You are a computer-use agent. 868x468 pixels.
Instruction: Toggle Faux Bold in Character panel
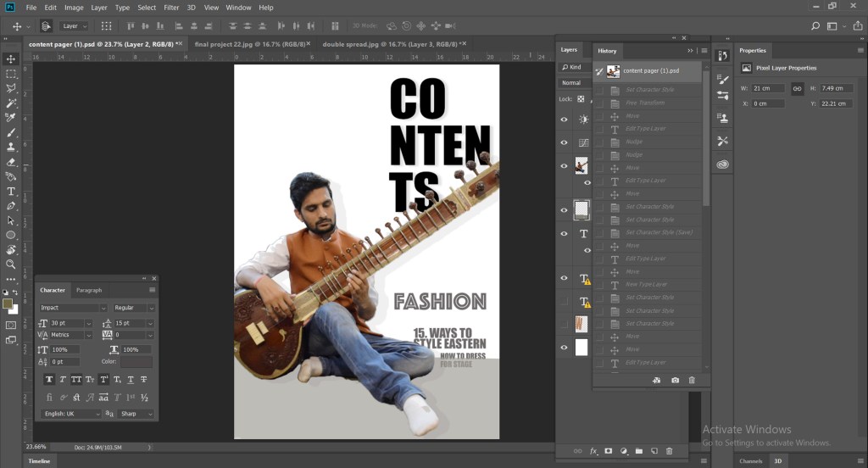pyautogui.click(x=49, y=379)
